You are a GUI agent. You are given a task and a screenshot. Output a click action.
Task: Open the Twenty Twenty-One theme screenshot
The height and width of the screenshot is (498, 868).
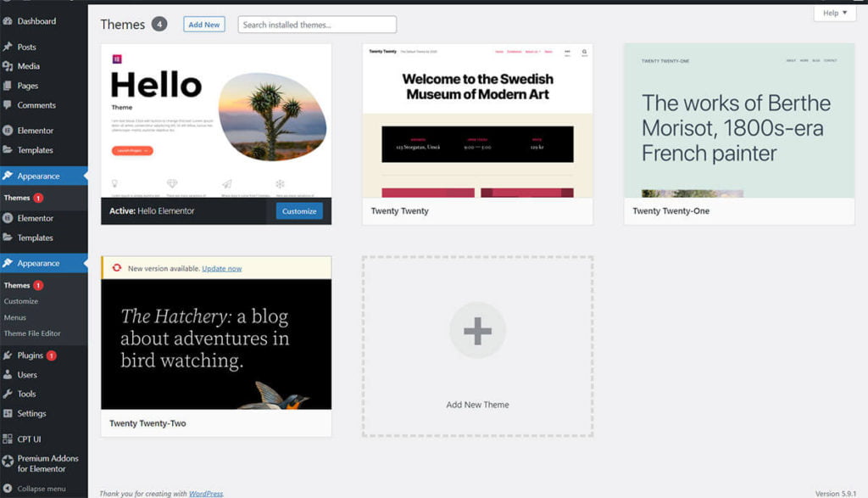739,120
